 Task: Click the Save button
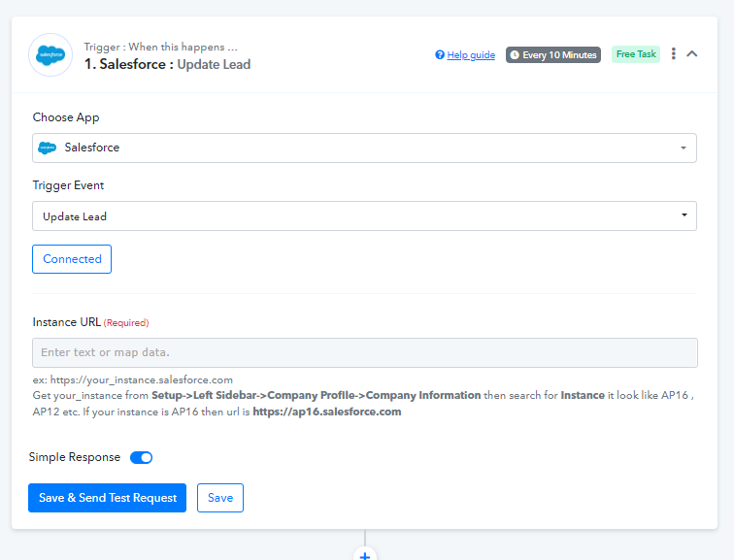[220, 498]
